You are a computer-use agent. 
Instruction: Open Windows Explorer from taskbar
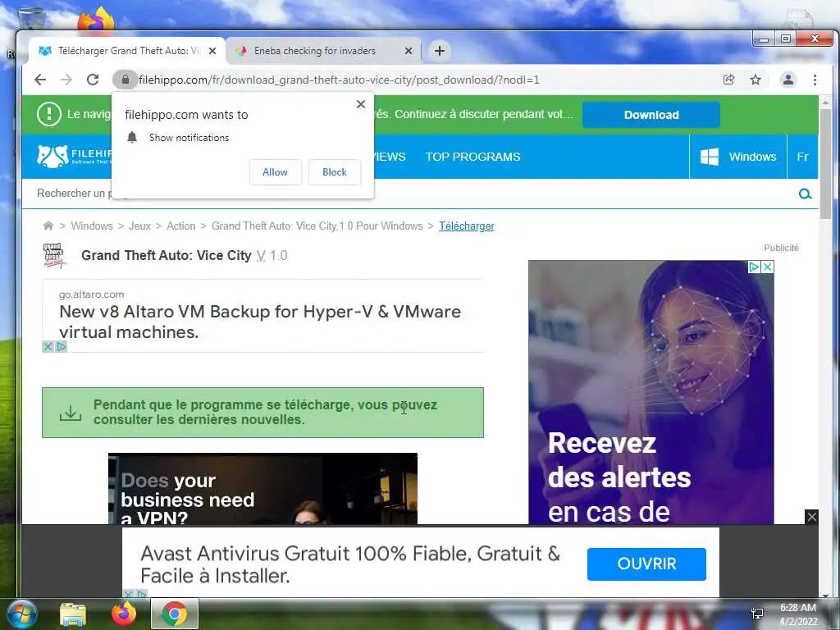coord(73,614)
